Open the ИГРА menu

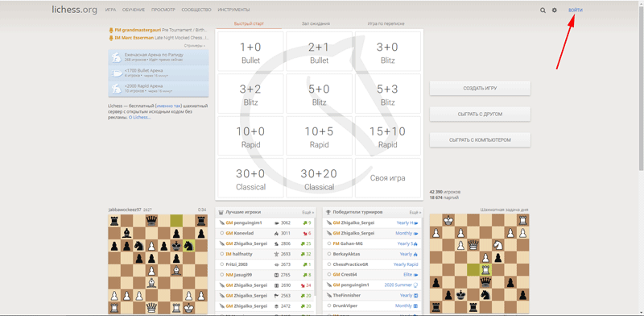click(110, 10)
